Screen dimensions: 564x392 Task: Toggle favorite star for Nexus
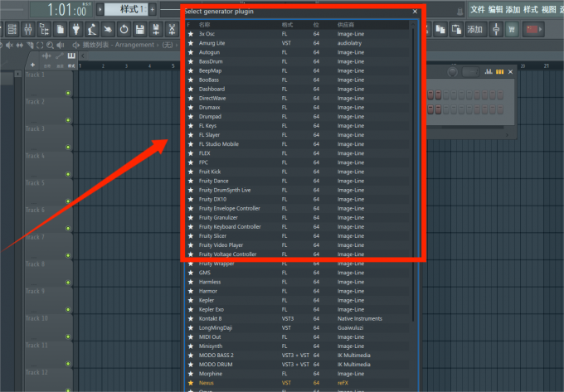tap(191, 383)
